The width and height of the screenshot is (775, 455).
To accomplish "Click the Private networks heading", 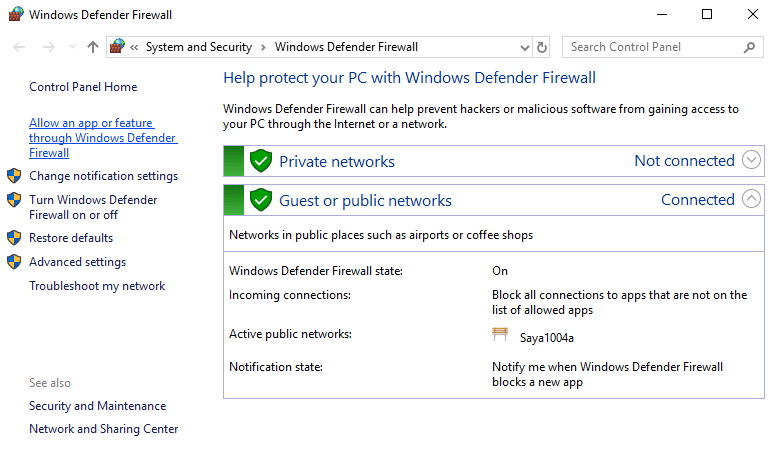I will point(337,162).
